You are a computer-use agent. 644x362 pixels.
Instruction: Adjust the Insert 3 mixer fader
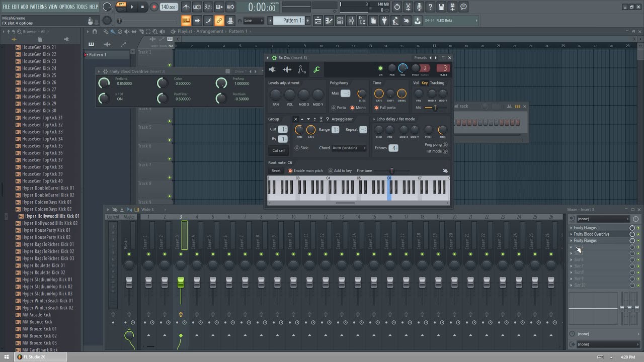181,283
